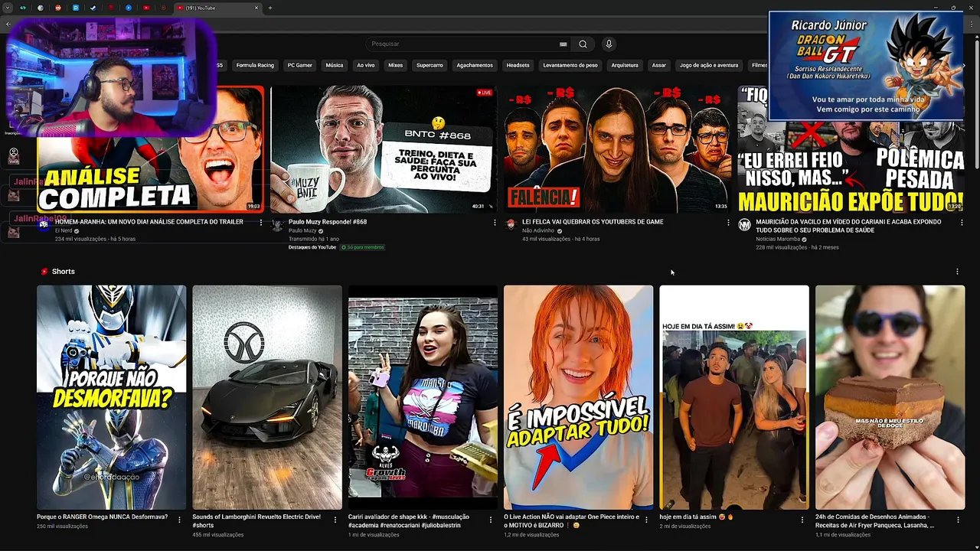This screenshot has height=551, width=980.
Task: Filter by the Assar chip
Action: 658,65
